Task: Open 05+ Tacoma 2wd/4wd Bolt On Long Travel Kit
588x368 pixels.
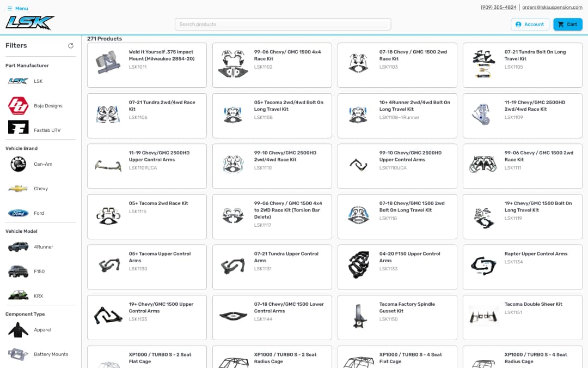Action: pos(272,116)
